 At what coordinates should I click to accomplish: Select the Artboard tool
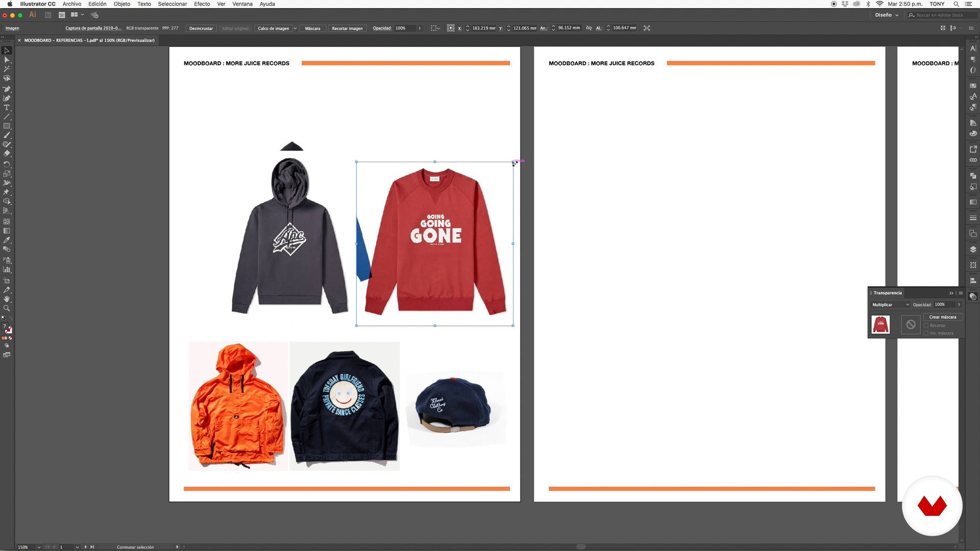pos(7,280)
